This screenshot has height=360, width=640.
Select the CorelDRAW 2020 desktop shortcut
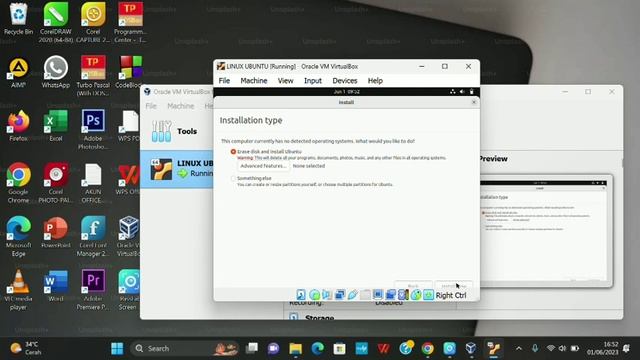[56, 22]
